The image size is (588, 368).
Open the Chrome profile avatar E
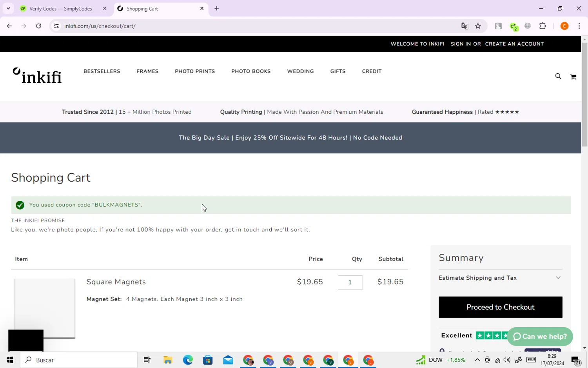[564, 26]
